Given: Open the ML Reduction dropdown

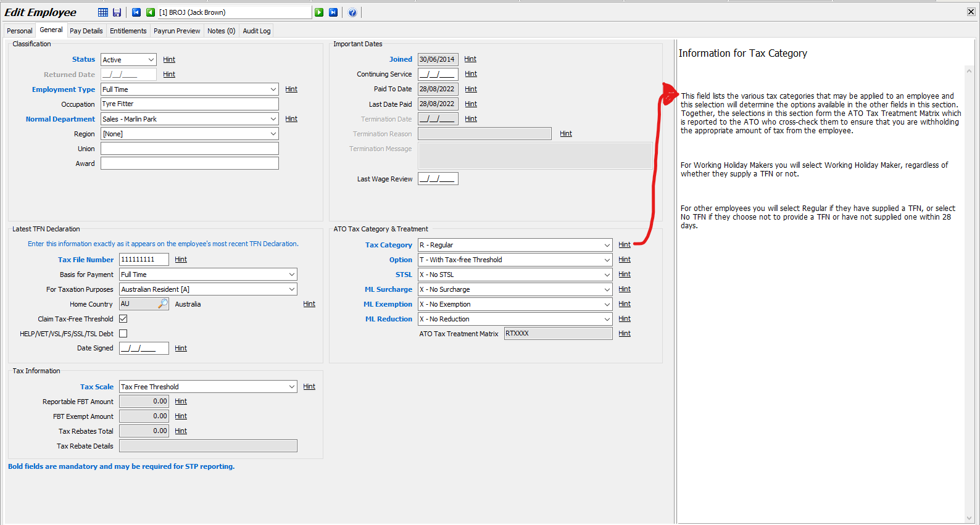Looking at the screenshot, I should coord(607,319).
